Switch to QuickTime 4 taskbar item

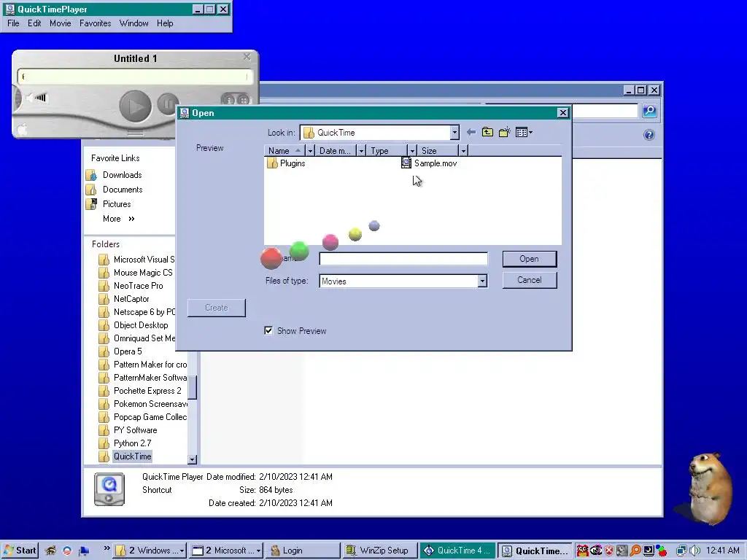pyautogui.click(x=457, y=551)
